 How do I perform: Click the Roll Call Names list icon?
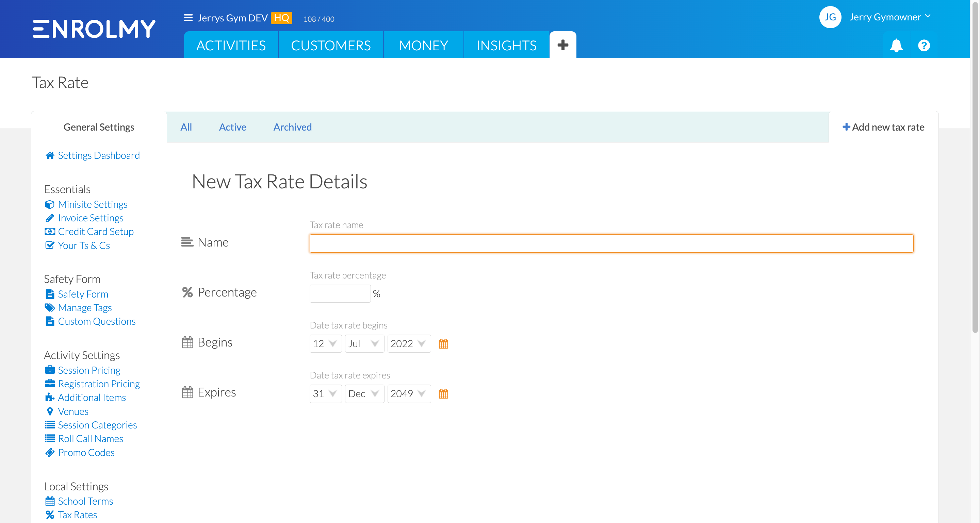tap(50, 439)
